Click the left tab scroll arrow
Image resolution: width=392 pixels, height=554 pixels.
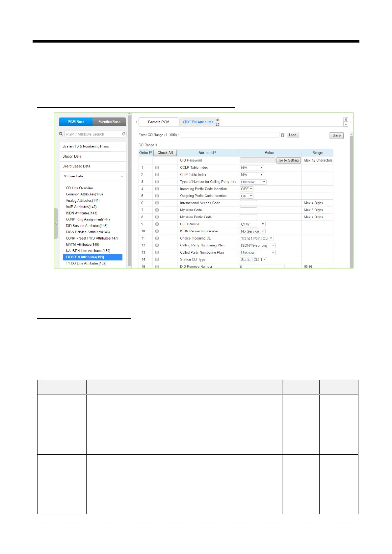tap(136, 122)
